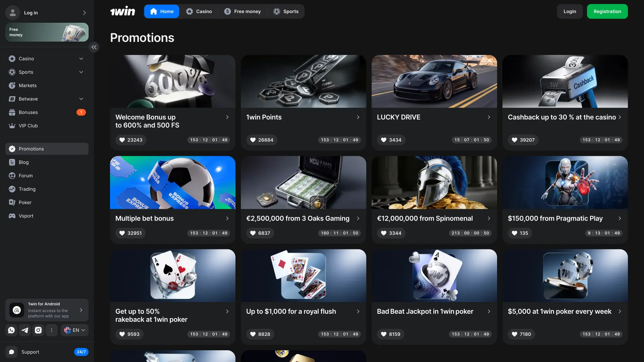The width and height of the screenshot is (644, 362).
Task: Open the Free money sidebar banner
Action: click(x=47, y=32)
